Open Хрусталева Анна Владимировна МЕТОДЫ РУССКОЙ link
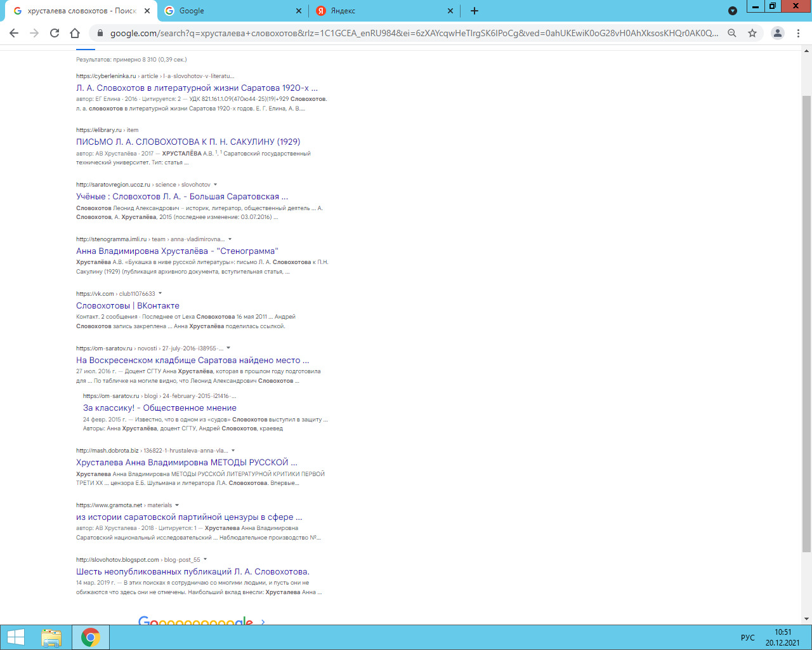Image resolution: width=812 pixels, height=650 pixels. click(x=187, y=462)
